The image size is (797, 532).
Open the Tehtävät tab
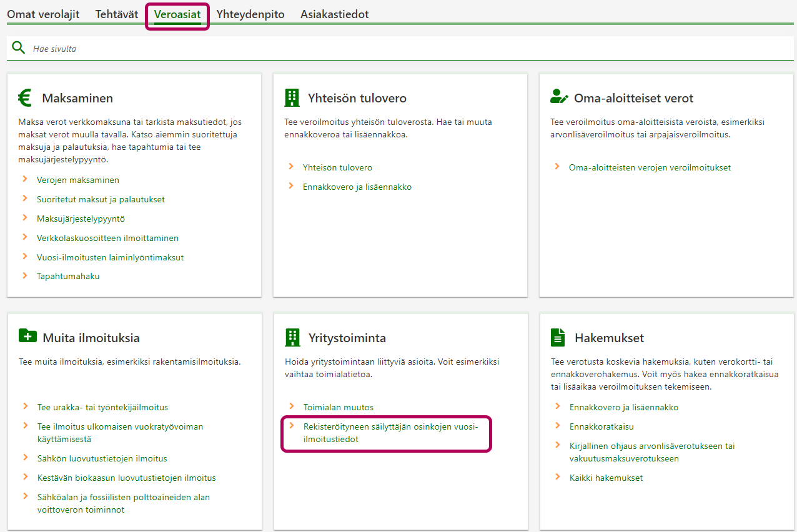click(x=117, y=14)
